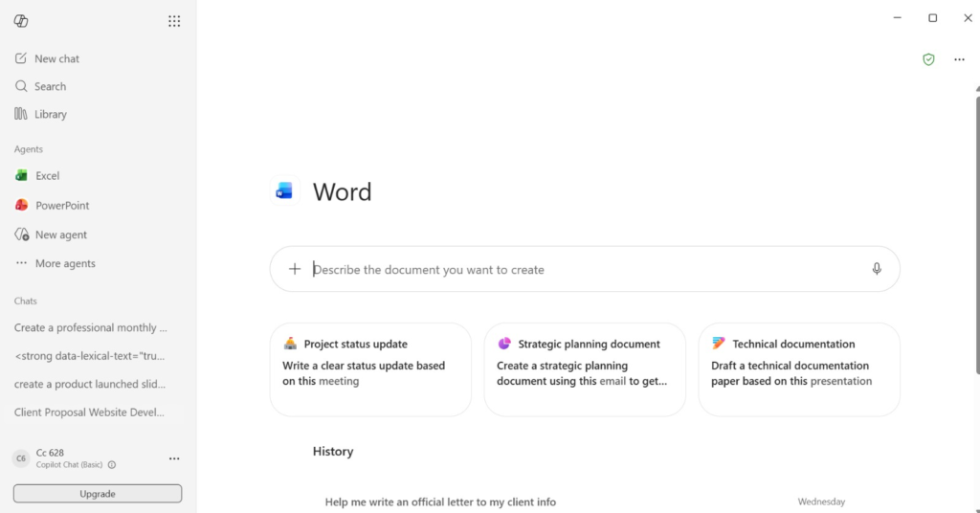980x513 pixels.
Task: Click the 'meeting' reference in status card
Action: coord(339,381)
